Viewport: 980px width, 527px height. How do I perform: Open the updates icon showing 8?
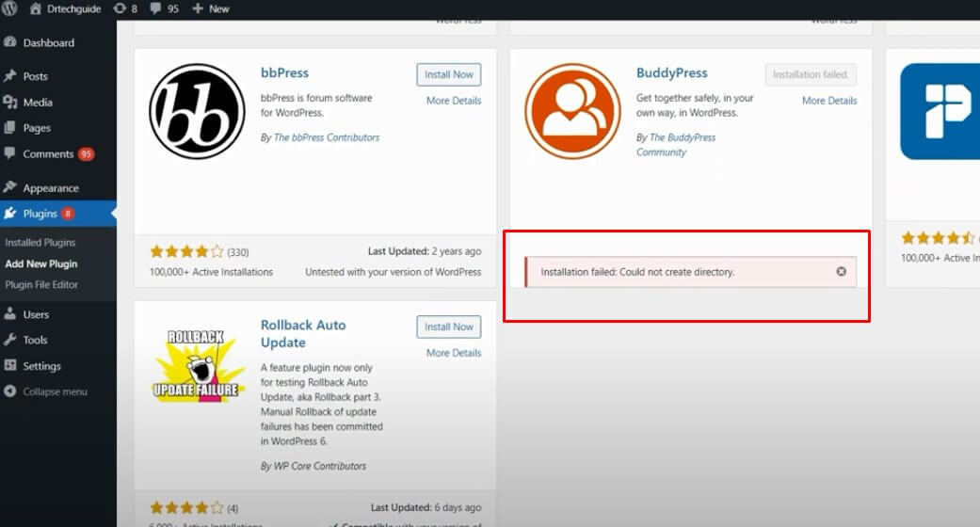pyautogui.click(x=120, y=8)
